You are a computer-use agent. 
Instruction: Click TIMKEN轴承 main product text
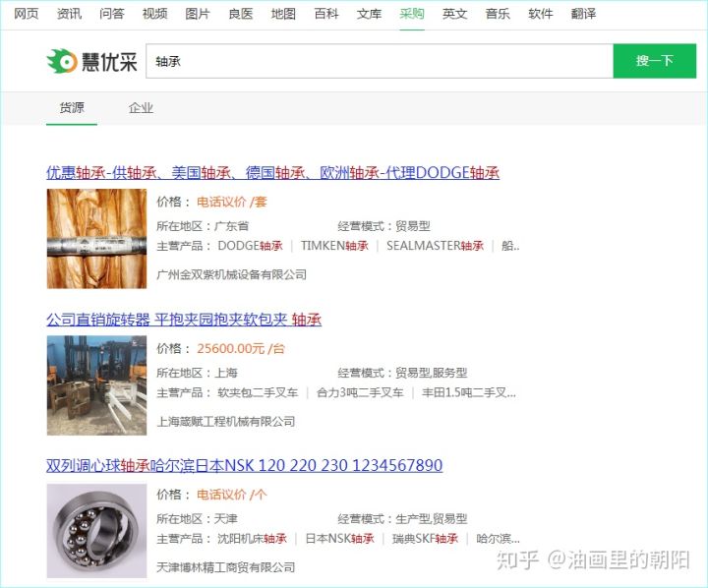click(334, 246)
